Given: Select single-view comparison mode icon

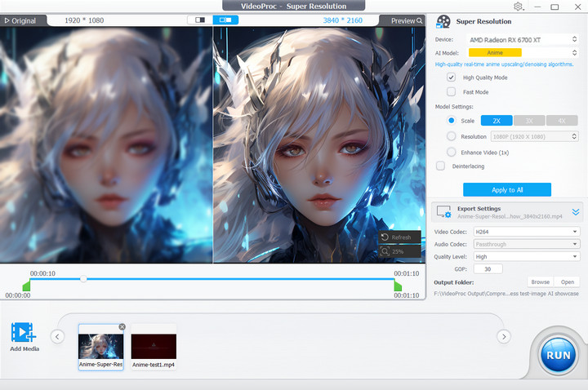Looking at the screenshot, I should (200, 20).
